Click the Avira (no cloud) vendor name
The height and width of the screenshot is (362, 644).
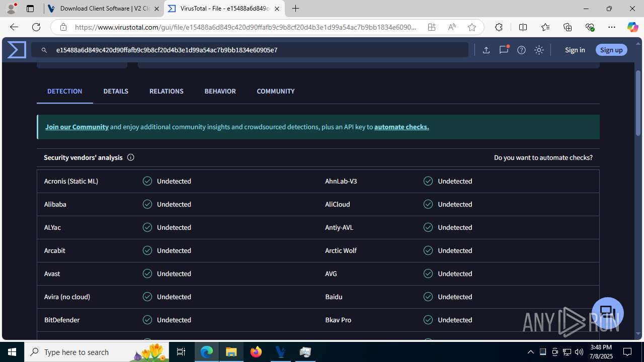[x=67, y=297]
